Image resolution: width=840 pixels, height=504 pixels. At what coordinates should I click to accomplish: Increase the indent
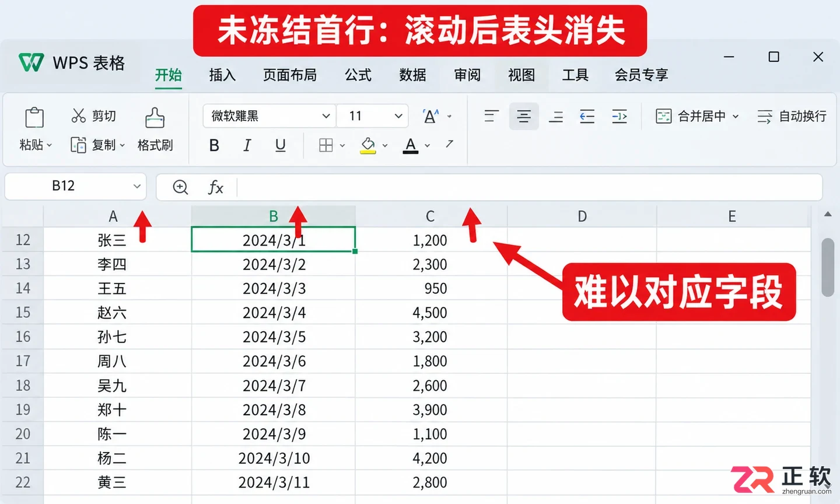coord(619,116)
